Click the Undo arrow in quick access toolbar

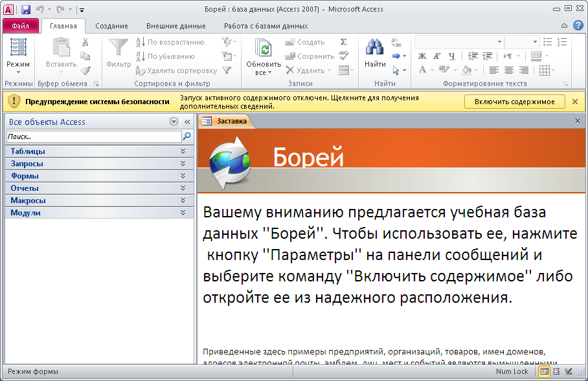40,9
